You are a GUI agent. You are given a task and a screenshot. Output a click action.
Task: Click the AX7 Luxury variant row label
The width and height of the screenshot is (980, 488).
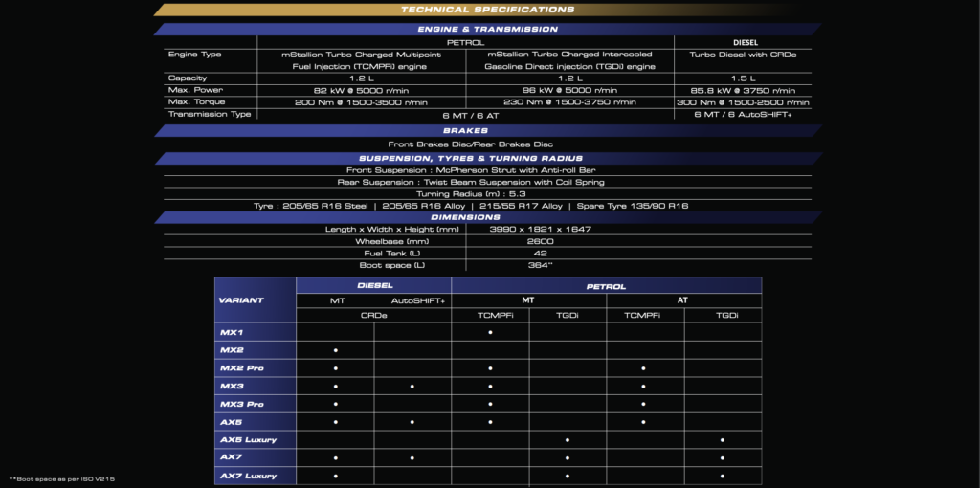[x=247, y=476]
